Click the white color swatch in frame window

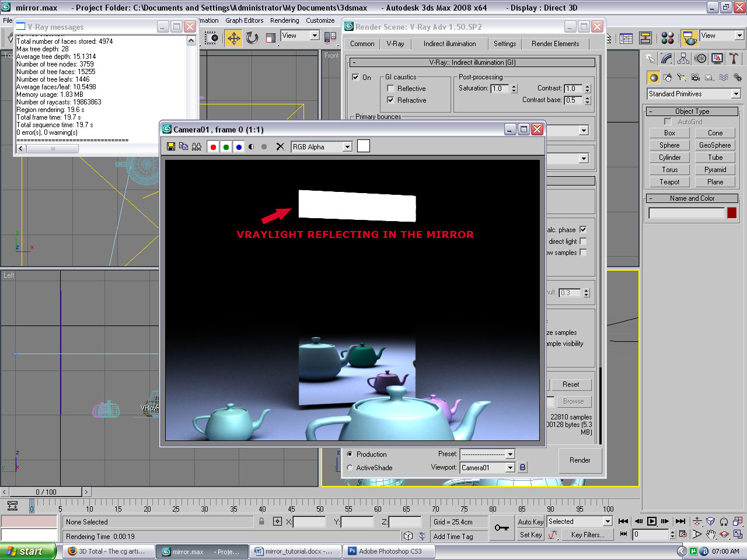pyautogui.click(x=364, y=146)
